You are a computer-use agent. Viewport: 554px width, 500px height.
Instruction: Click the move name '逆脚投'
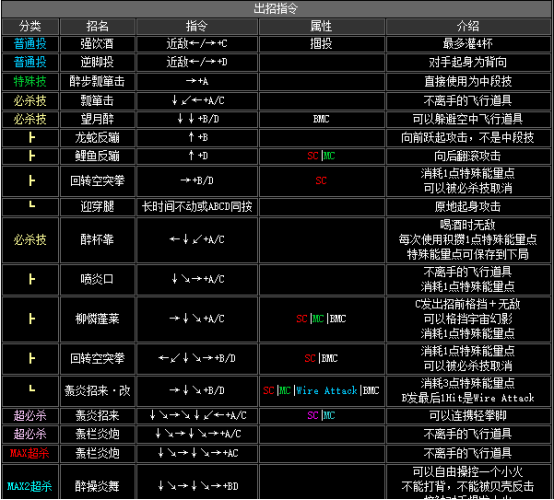pos(97,62)
